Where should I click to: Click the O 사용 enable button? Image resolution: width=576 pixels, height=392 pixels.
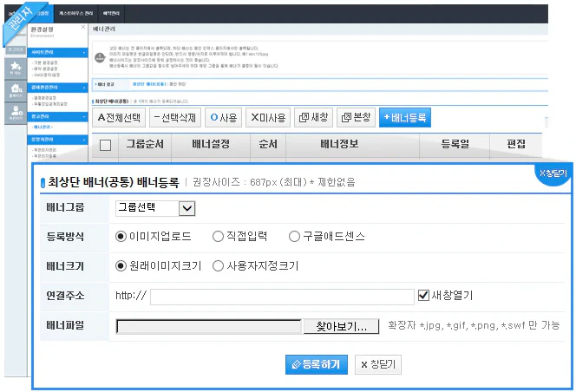(x=223, y=118)
